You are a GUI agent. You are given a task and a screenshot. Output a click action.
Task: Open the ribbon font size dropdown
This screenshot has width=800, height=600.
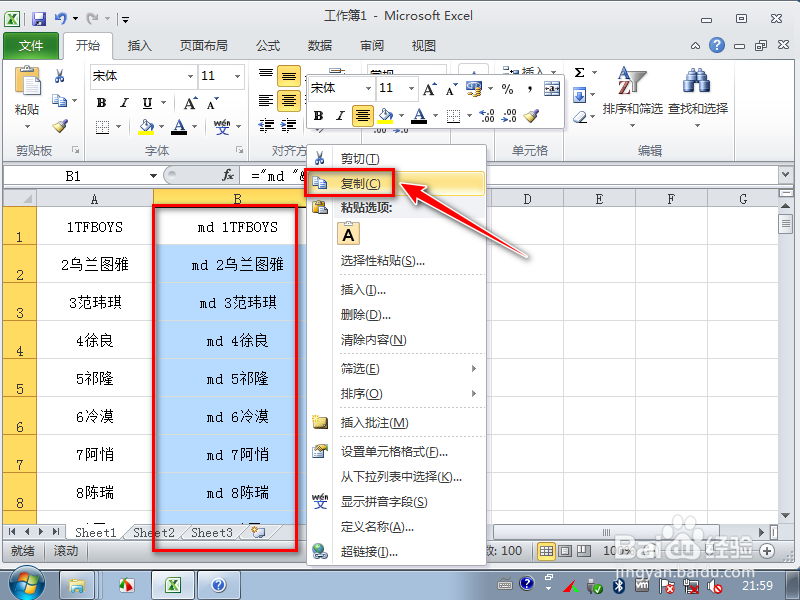[x=237, y=76]
